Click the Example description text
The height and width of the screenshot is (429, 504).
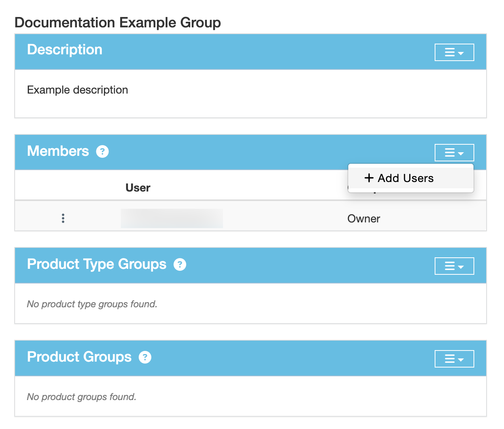click(x=77, y=90)
